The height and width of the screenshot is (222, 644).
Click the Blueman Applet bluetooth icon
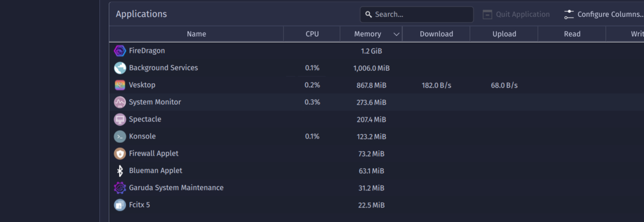tap(120, 171)
